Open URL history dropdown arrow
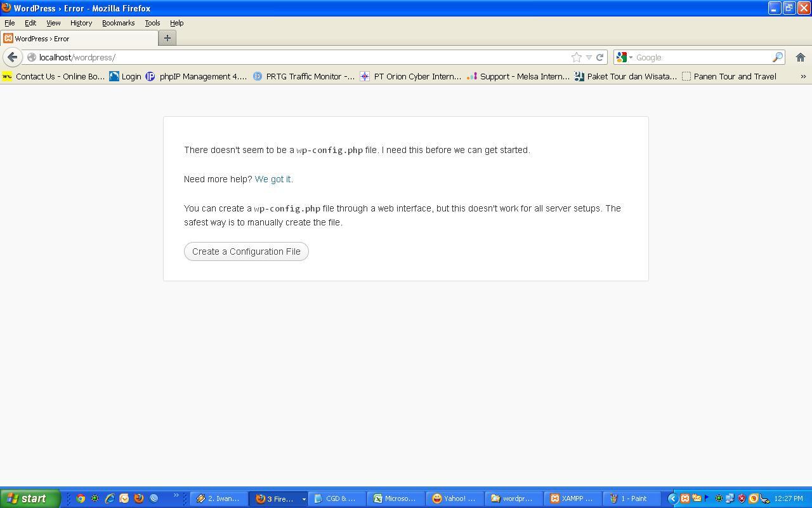This screenshot has width=812, height=508. (x=589, y=57)
